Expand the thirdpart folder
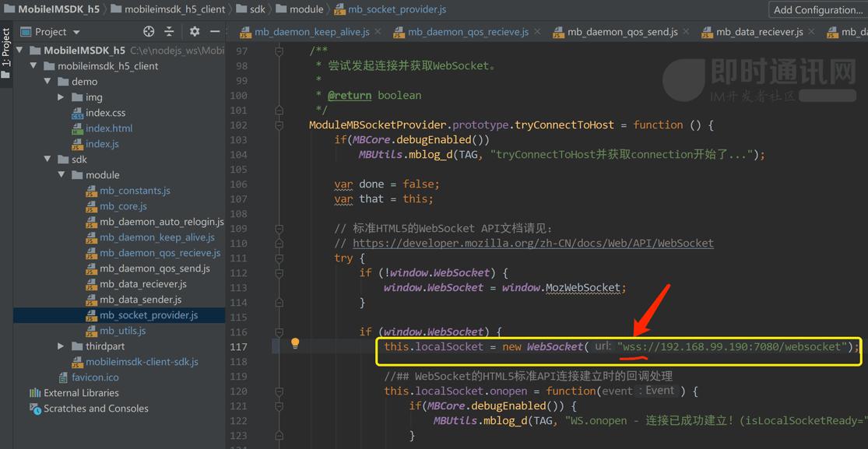 click(x=61, y=346)
